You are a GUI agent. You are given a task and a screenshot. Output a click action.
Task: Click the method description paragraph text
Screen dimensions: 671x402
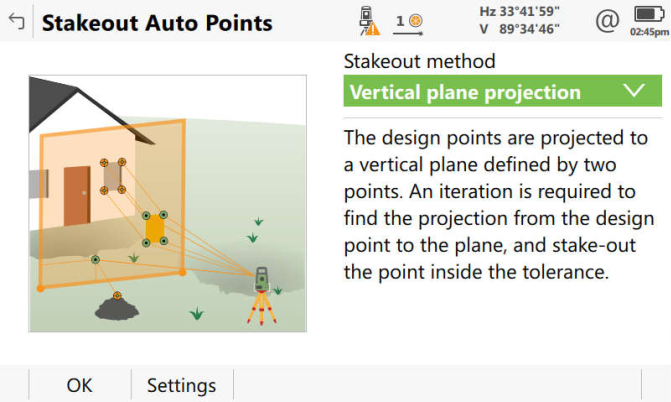(498, 203)
